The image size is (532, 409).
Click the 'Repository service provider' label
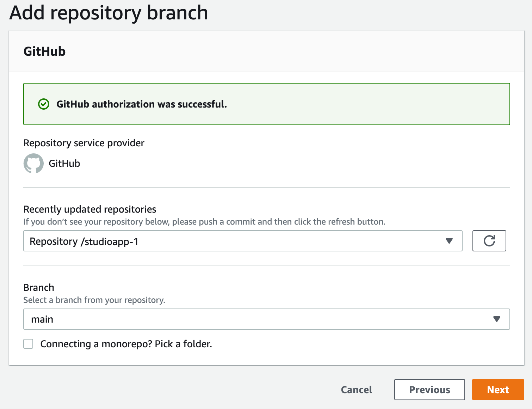click(84, 143)
